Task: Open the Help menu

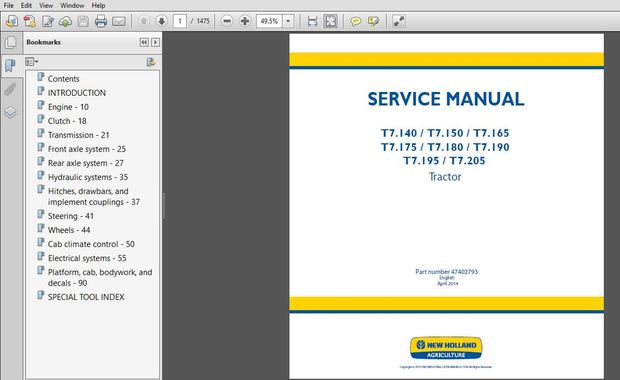Action: pyautogui.click(x=98, y=6)
